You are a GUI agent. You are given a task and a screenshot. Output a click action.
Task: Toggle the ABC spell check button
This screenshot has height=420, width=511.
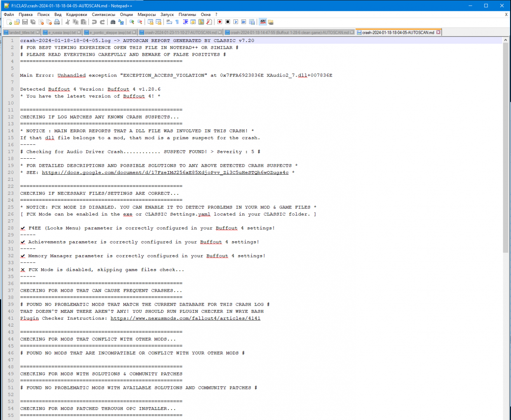pos(263,22)
